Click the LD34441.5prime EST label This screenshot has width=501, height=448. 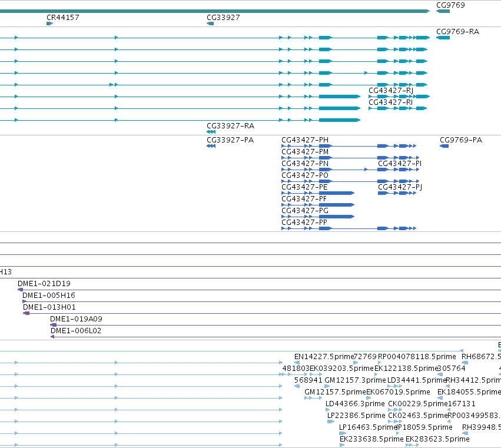pos(417,380)
